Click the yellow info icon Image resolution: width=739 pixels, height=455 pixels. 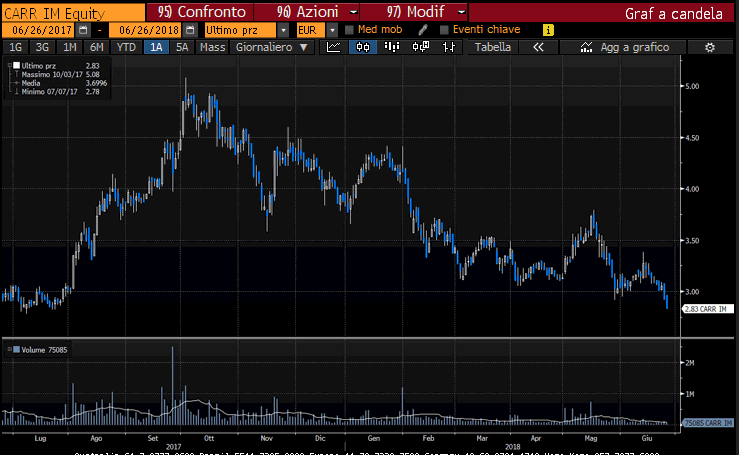pyautogui.click(x=547, y=30)
